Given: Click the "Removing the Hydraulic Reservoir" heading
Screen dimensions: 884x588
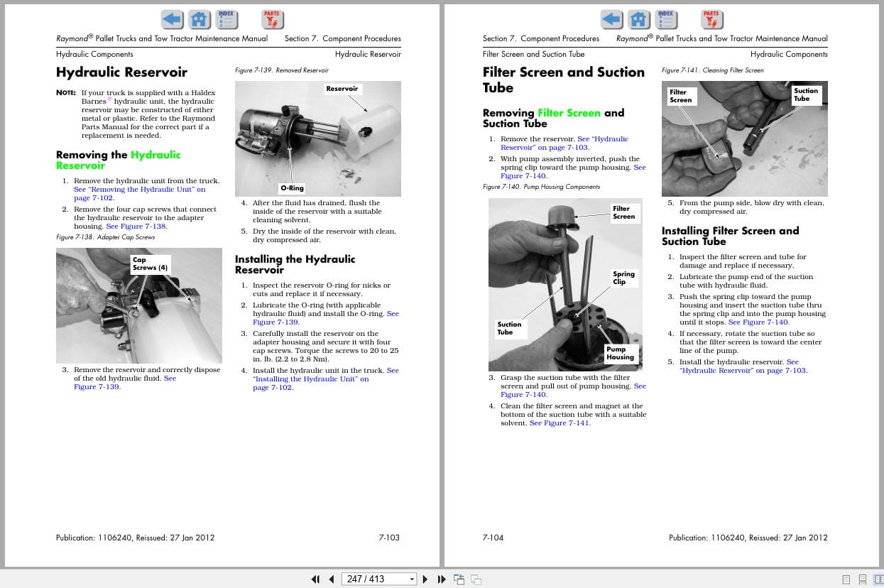Looking at the screenshot, I should (x=119, y=160).
